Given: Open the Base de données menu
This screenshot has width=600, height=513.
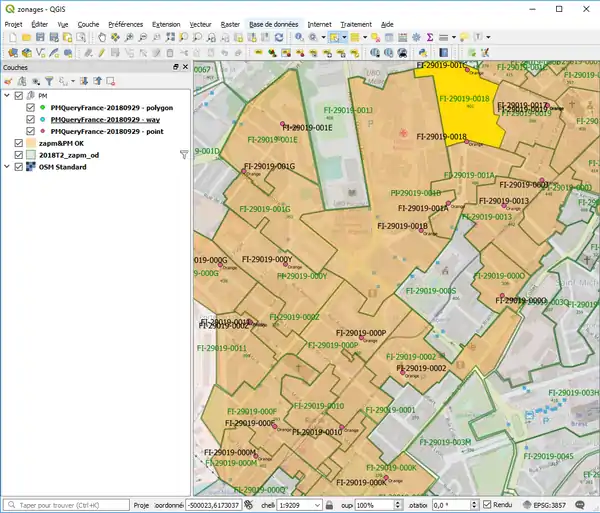Looking at the screenshot, I should point(274,22).
